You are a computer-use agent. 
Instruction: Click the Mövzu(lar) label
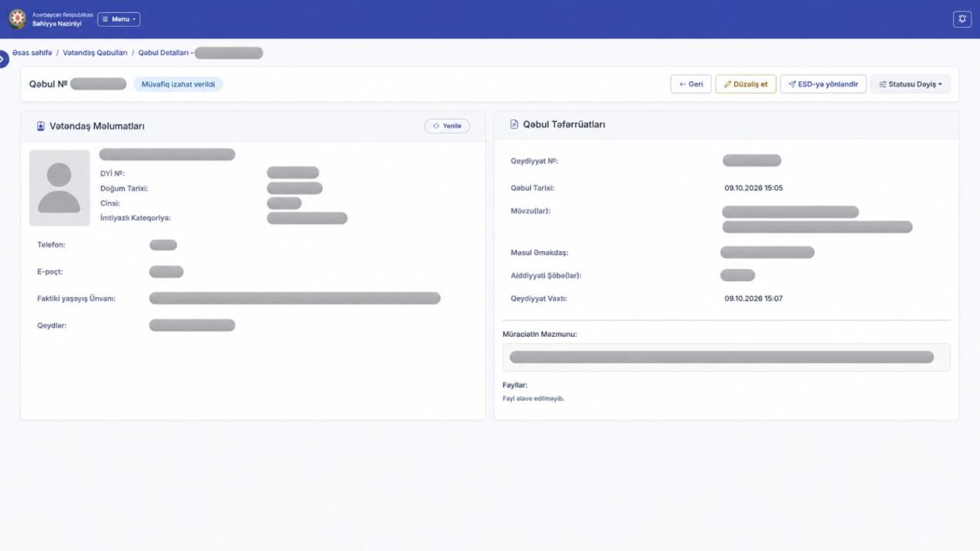pyautogui.click(x=531, y=211)
